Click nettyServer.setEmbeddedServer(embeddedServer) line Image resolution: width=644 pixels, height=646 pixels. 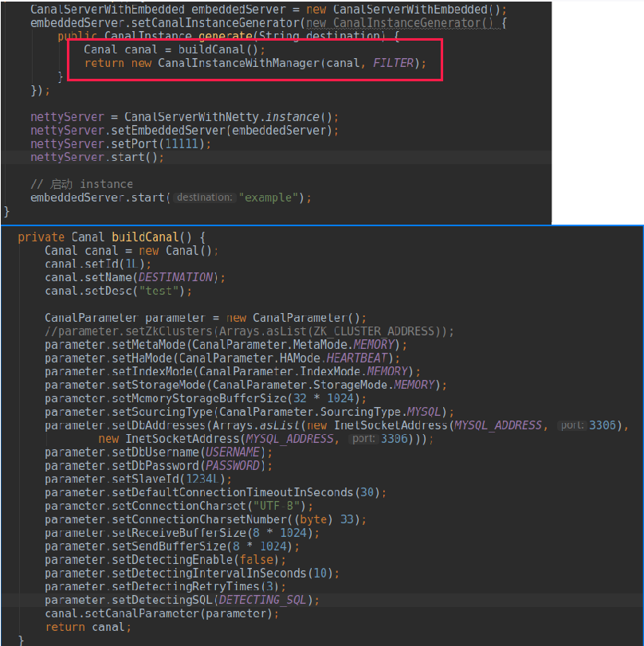point(184,131)
